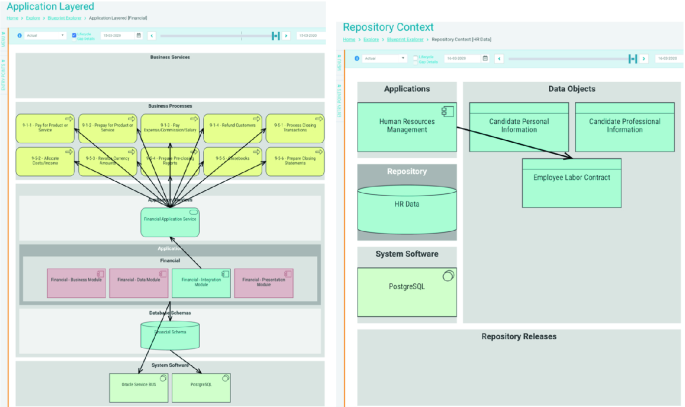Expand VIEWPOINTS side tab in Application Layered
Image resolution: width=685 pixels, height=407 pixels.
pyautogui.click(x=3, y=75)
